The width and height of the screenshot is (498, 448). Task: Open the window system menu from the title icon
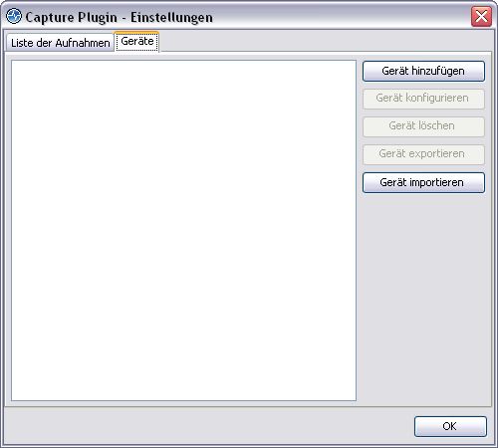[14, 16]
